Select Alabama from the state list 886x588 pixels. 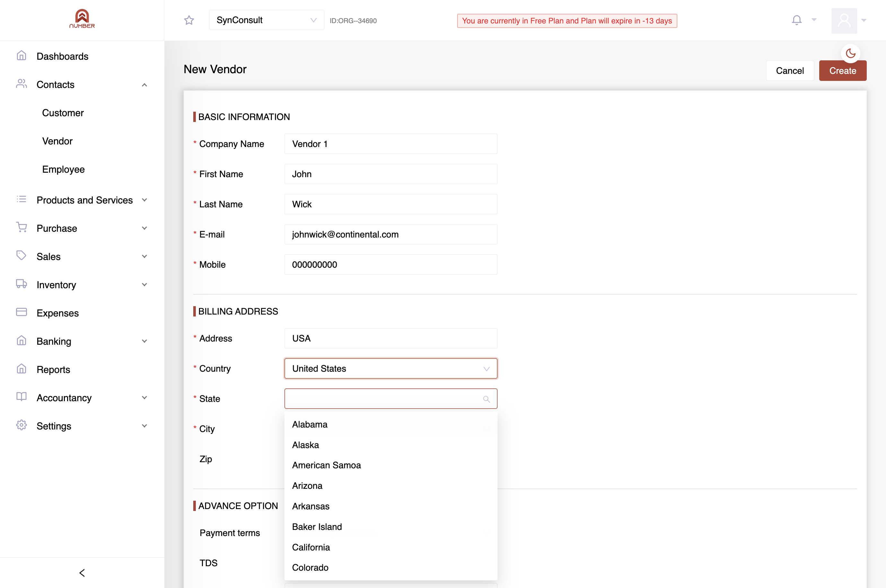point(391,425)
